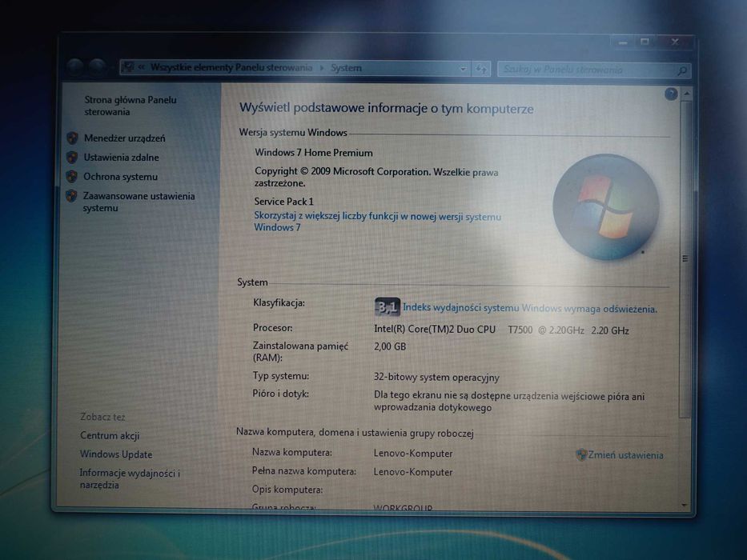Click shield icon beside Ustawienia zdalne

coord(72,157)
